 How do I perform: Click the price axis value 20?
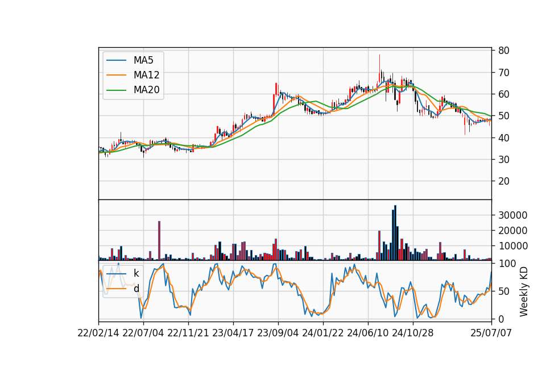pos(504,181)
